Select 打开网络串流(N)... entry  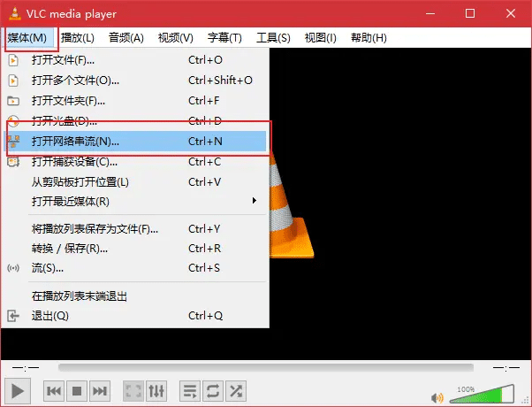coord(135,141)
